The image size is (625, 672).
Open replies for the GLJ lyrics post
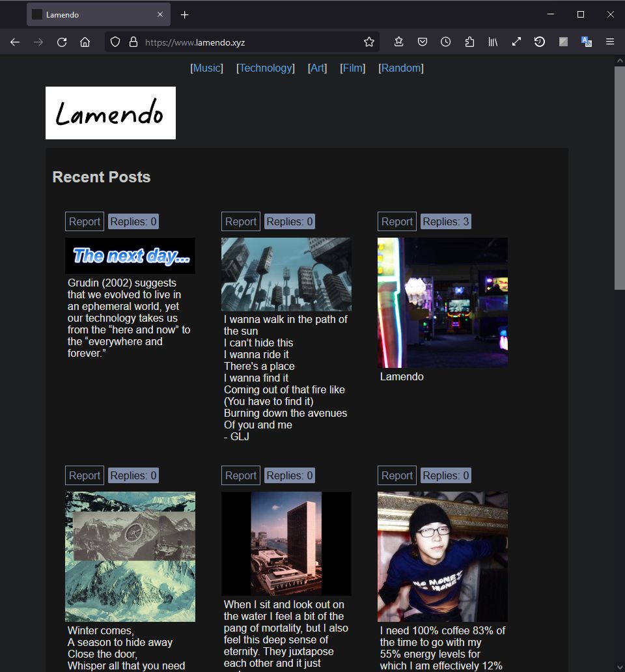(x=290, y=221)
